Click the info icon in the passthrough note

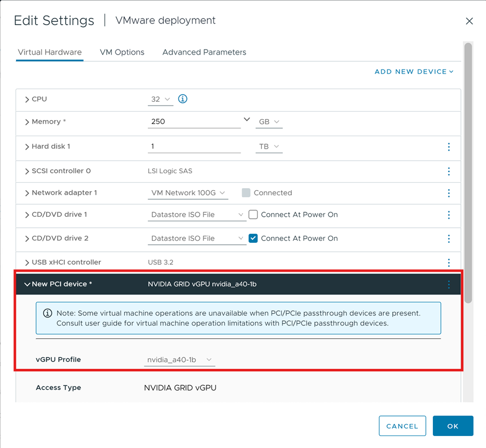[x=47, y=313]
